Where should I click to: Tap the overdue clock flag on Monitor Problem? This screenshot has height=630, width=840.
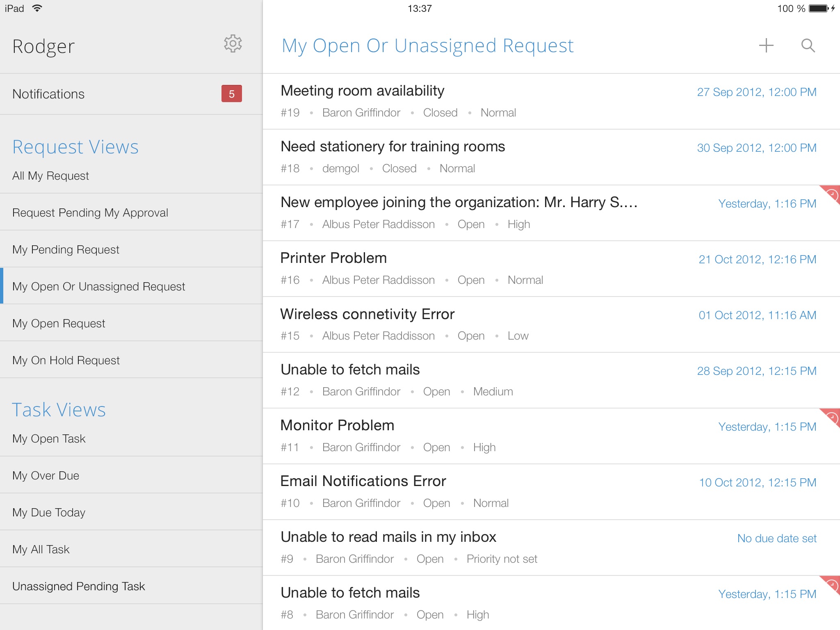(831, 417)
